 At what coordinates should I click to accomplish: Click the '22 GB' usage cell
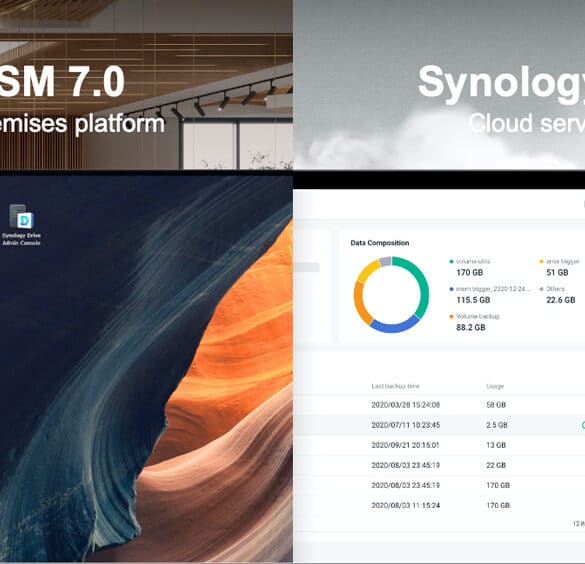(x=496, y=465)
